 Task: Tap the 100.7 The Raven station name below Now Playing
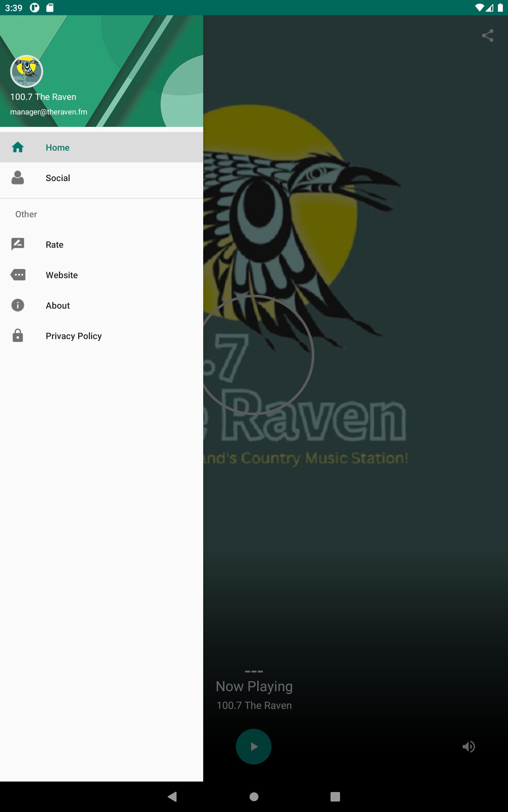[254, 705]
